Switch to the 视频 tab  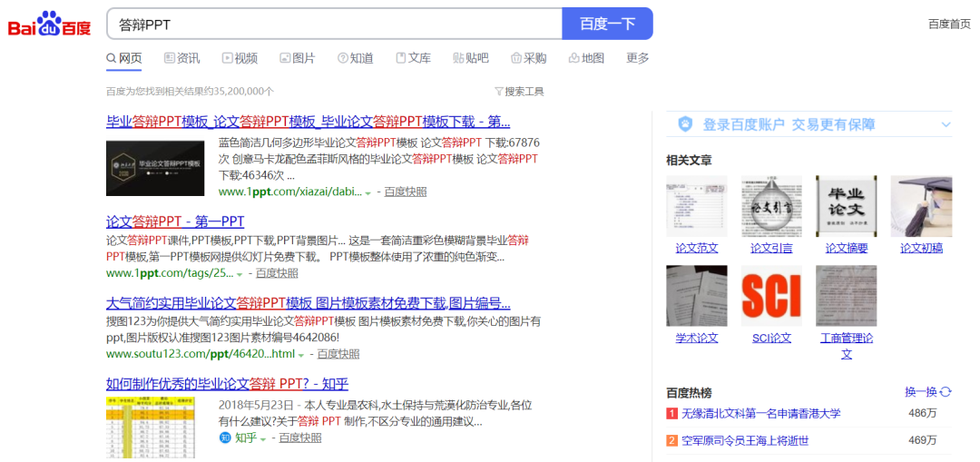click(x=240, y=58)
